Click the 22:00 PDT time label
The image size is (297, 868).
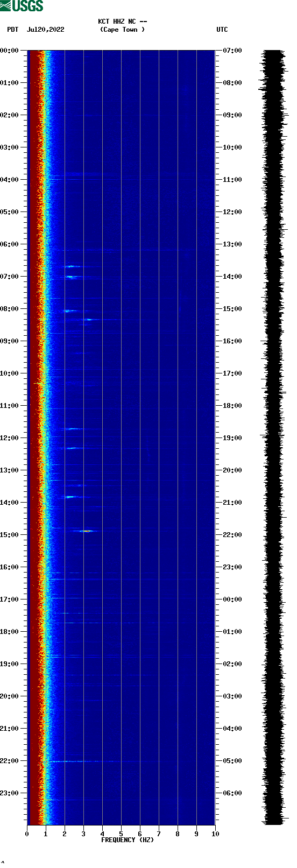[9, 761]
